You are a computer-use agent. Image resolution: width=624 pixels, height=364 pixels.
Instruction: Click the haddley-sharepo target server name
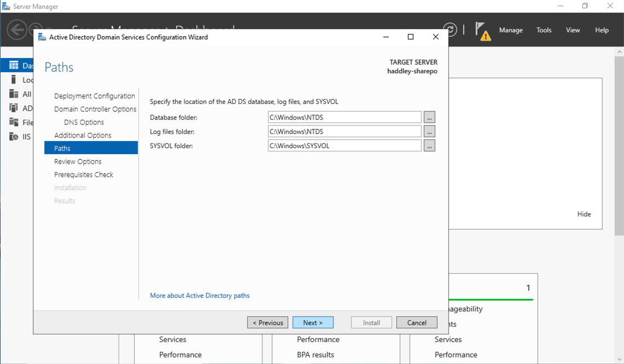[412, 71]
